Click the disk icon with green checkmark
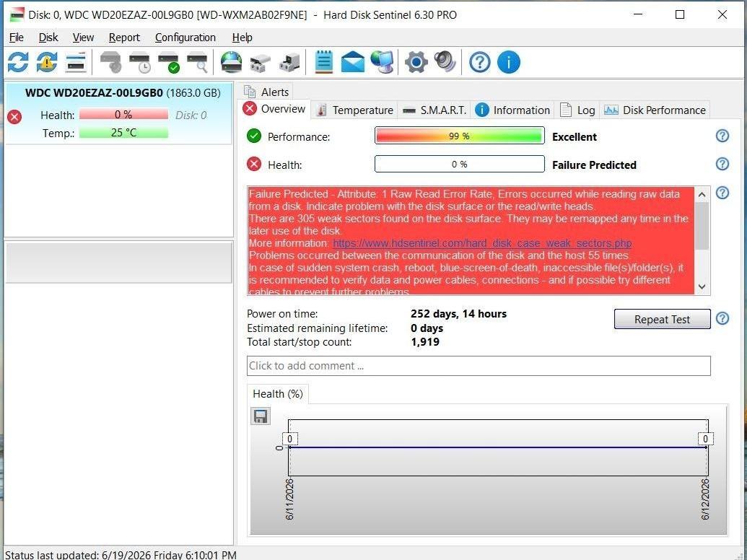 (169, 62)
